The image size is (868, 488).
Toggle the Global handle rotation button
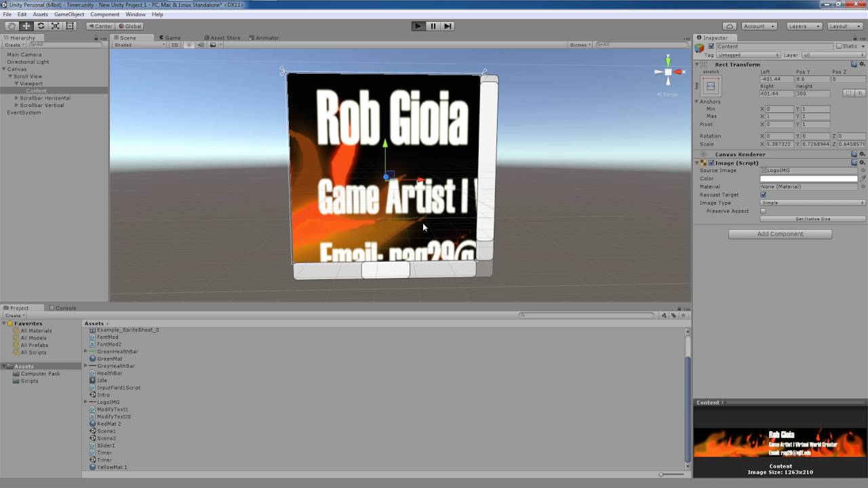(130, 26)
